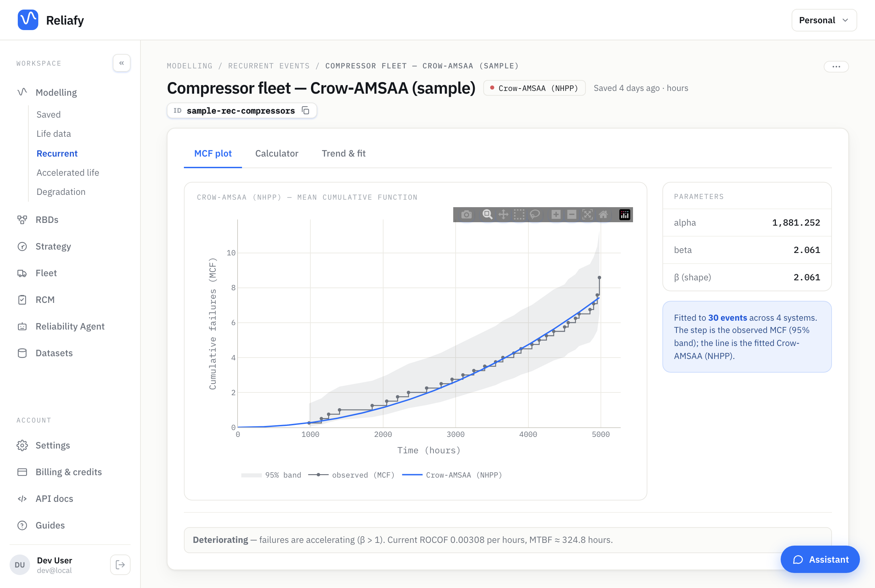Switch to the Trend & fit tab
Viewport: 875px width, 588px height.
(x=344, y=153)
